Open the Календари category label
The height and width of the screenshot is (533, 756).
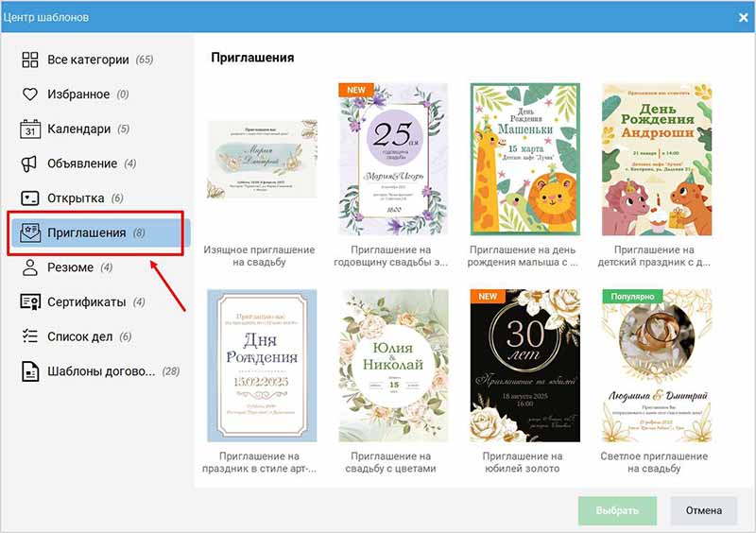[x=78, y=129]
